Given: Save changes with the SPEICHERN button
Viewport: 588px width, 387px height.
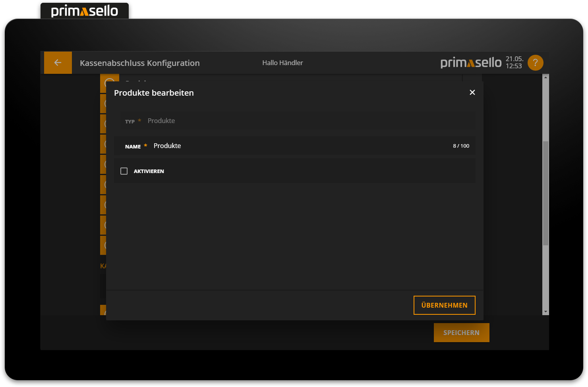Looking at the screenshot, I should [x=461, y=333].
